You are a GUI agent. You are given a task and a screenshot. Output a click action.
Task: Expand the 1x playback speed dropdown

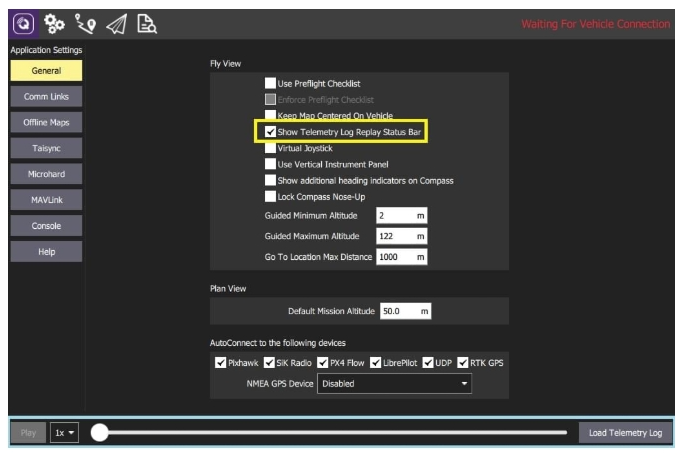click(x=65, y=433)
